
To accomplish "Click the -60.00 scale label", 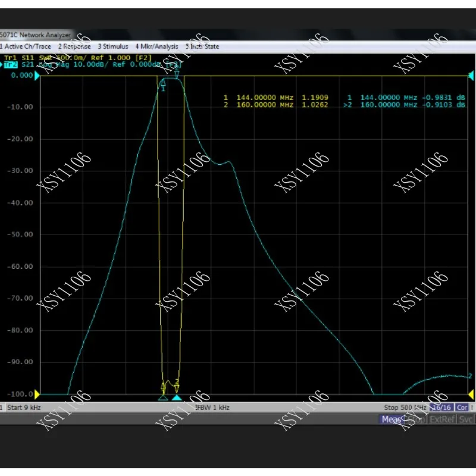I will click(20, 266).
